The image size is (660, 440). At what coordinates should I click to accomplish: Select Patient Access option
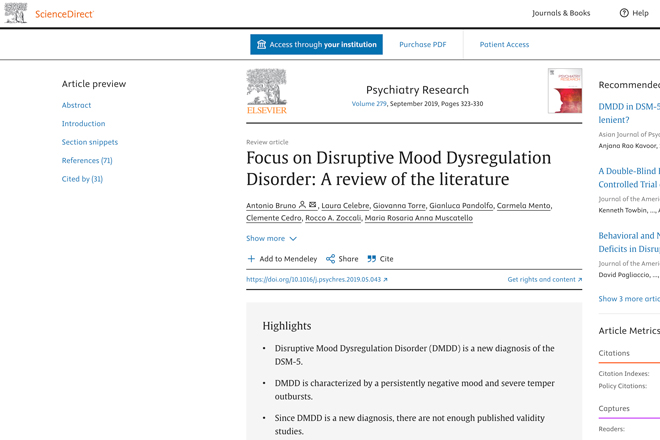(504, 44)
